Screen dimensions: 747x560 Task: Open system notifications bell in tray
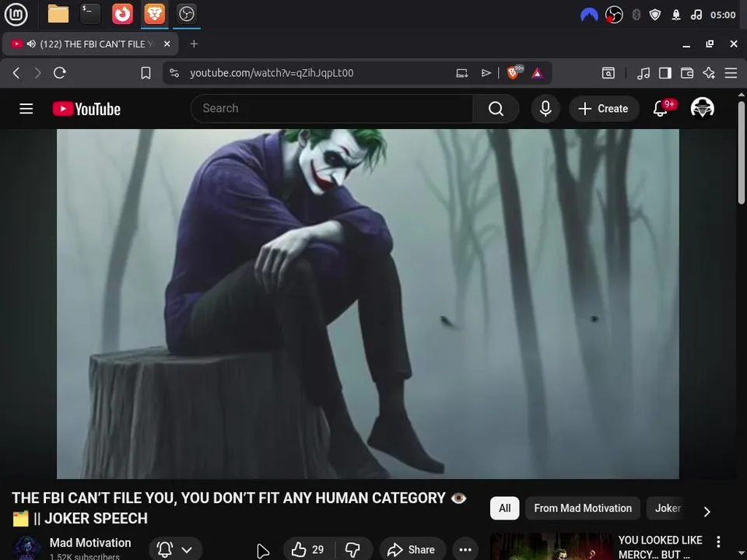tap(676, 15)
